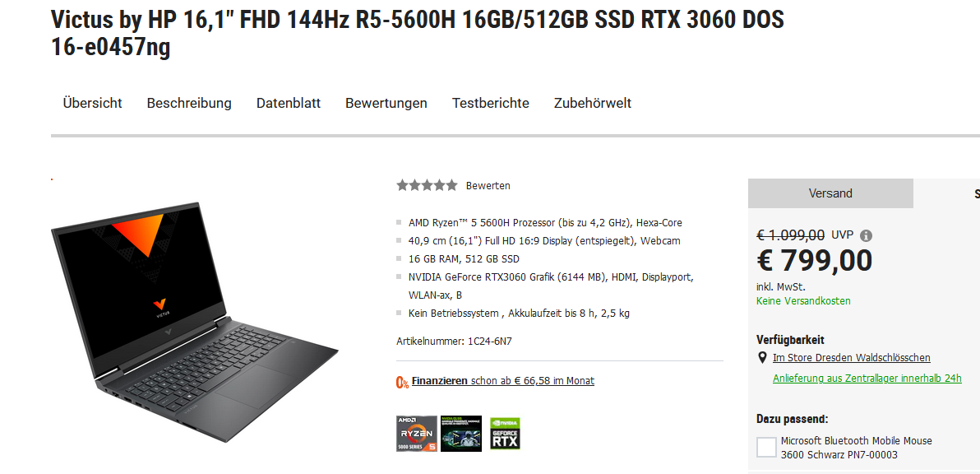Select the Testberichte tab
The height and width of the screenshot is (474, 980).
click(491, 103)
